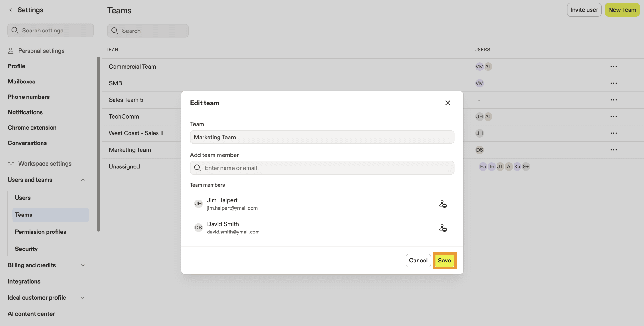The image size is (644, 326).
Task: Click the Workspace settings heading
Action: (x=45, y=164)
